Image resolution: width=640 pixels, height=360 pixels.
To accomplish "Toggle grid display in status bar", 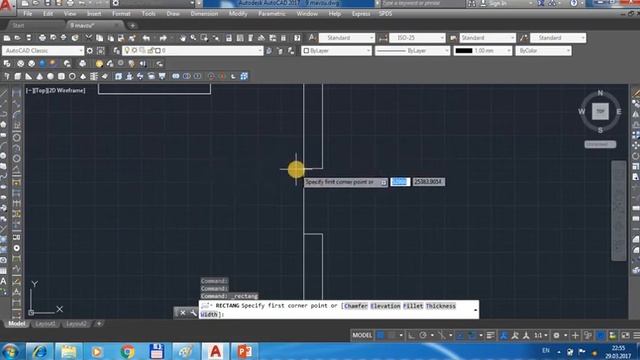I will (380, 336).
